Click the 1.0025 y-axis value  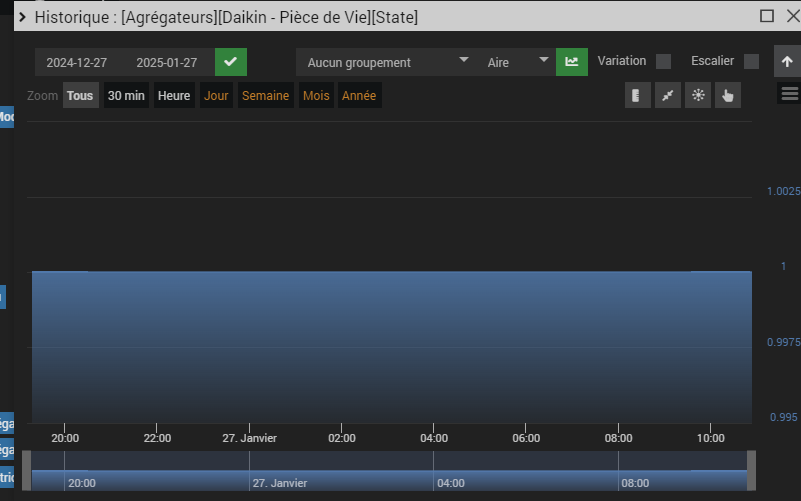coord(784,191)
